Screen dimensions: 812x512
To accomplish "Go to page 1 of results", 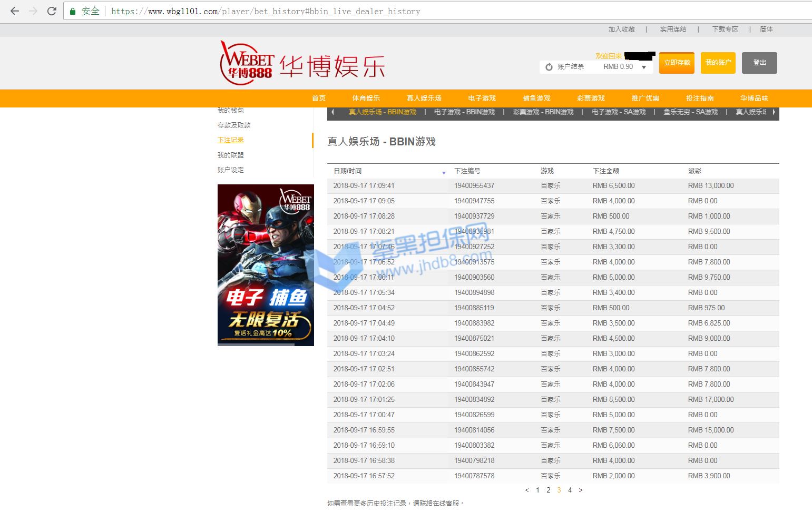I will tap(537, 490).
